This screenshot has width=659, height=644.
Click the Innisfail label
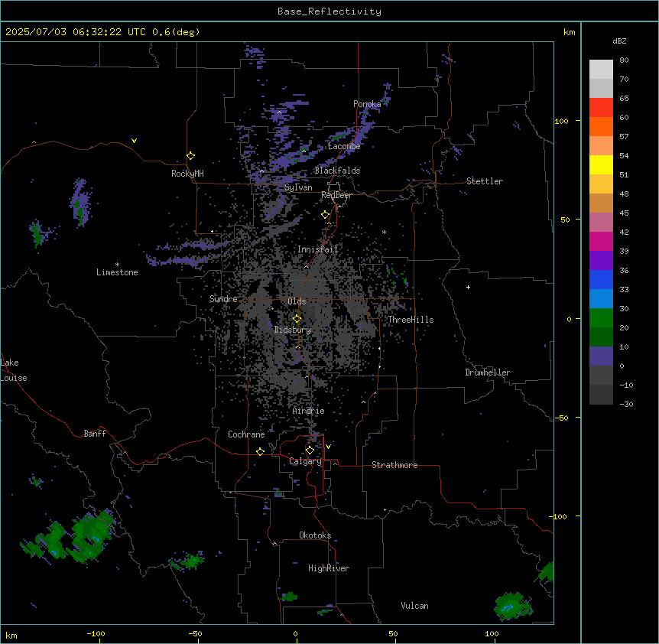point(317,249)
